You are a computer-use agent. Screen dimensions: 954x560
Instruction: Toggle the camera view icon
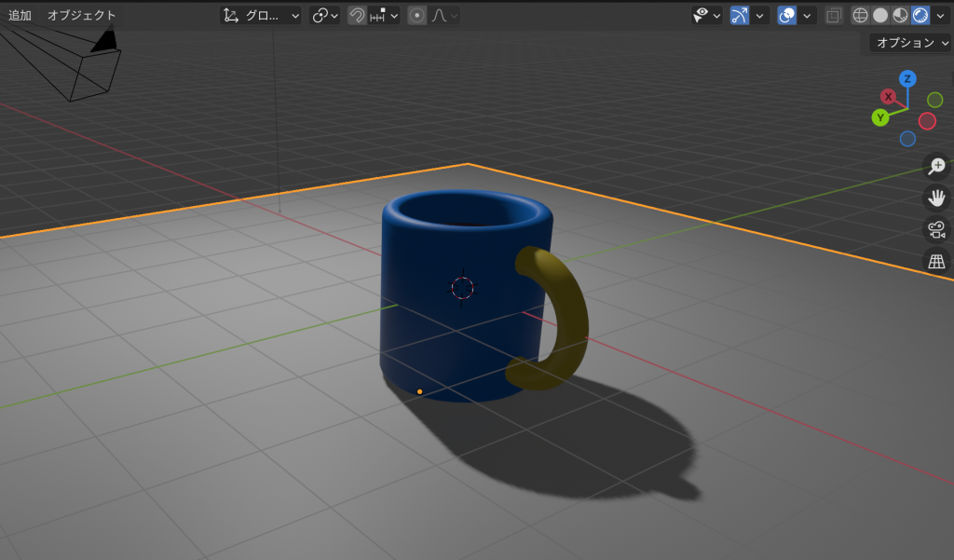(x=935, y=229)
